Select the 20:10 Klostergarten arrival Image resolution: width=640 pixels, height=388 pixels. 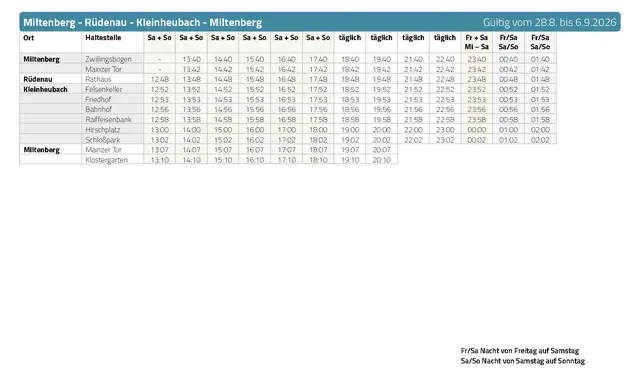382,160
